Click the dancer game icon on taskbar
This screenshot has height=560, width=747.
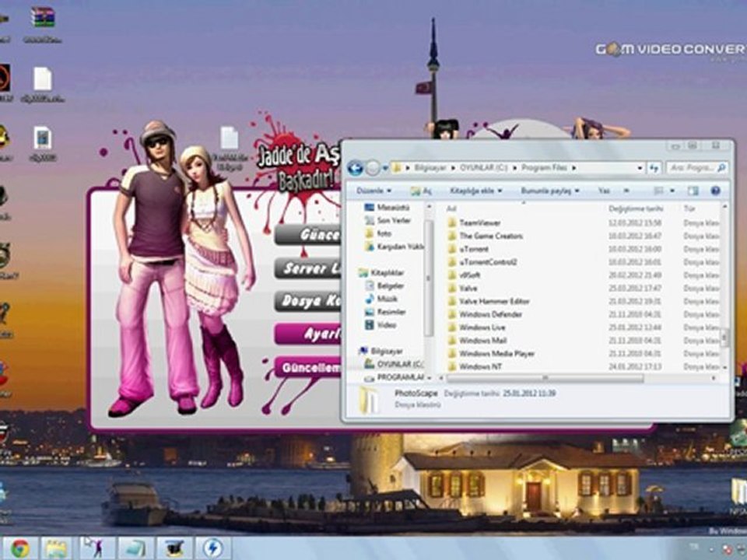96,548
